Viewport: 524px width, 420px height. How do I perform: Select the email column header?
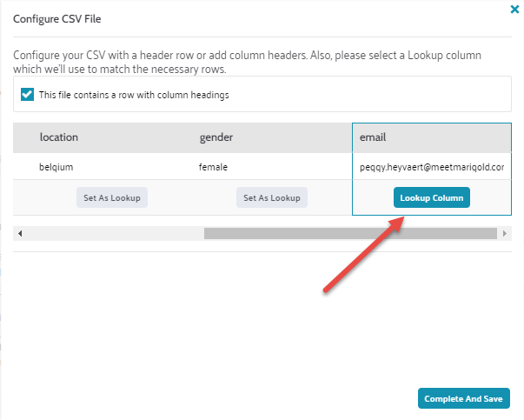(x=373, y=137)
